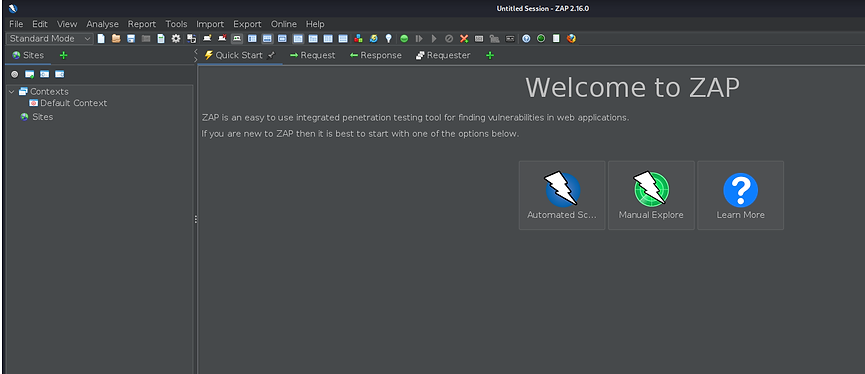The height and width of the screenshot is (374, 865).
Task: Click the pin icon on Quick Start tab
Action: coord(271,55)
